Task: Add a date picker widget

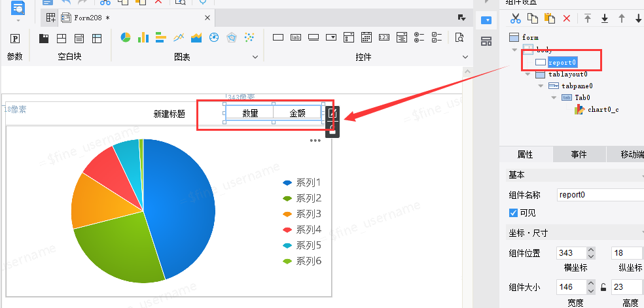Action: coord(367,37)
